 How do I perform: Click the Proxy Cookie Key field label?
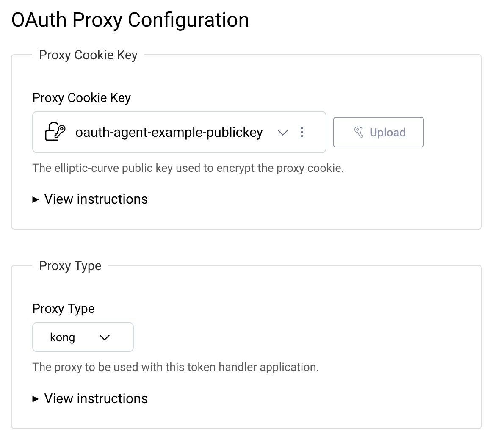coord(82,98)
